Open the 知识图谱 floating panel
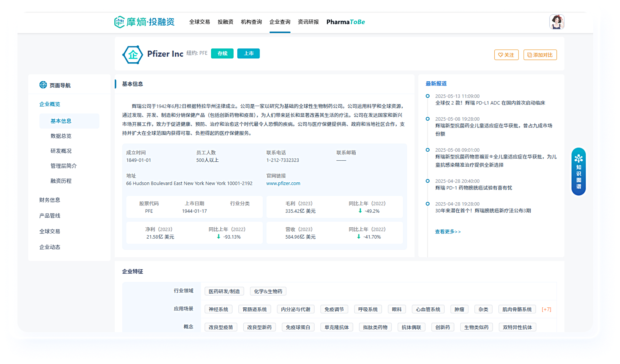Viewport: 620px width, 364px height. point(578,172)
